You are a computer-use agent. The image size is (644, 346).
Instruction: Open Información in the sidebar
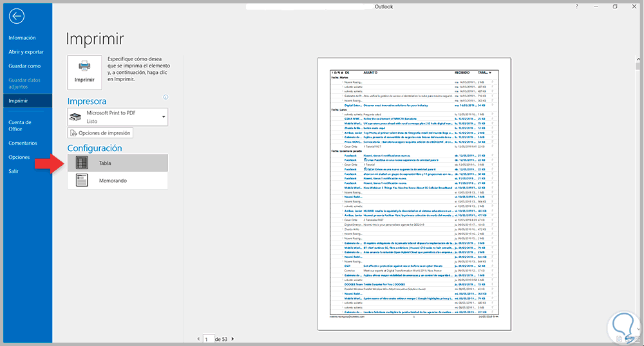[x=22, y=38]
